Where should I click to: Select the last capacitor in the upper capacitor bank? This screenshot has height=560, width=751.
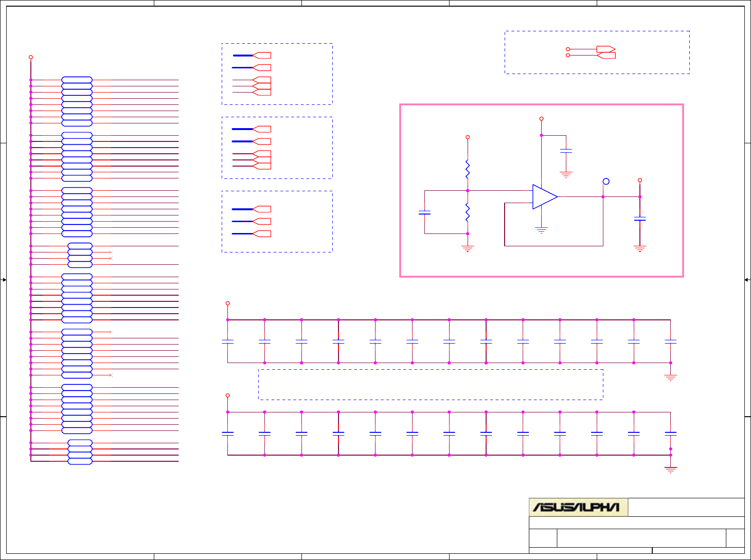click(x=670, y=341)
